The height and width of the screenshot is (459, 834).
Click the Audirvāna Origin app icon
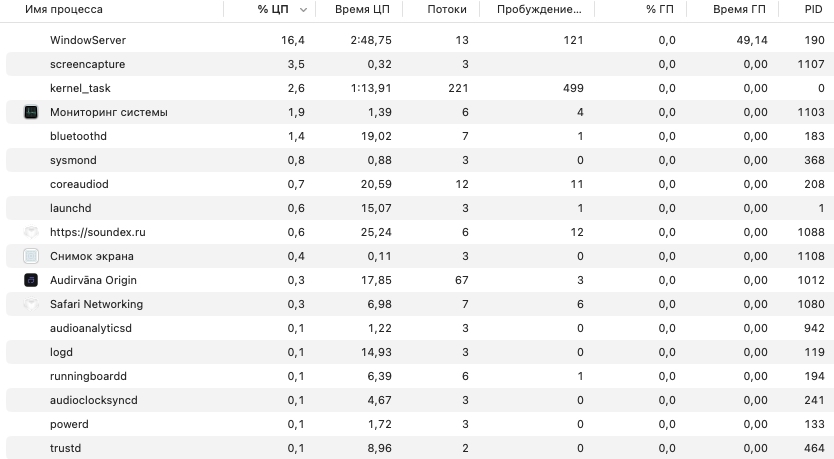tap(31, 280)
